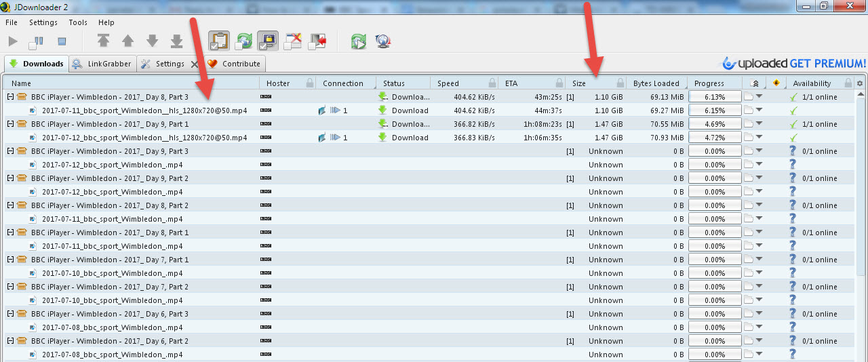This screenshot has height=362, width=868.
Task: Switch to the Downloads tab
Action: click(36, 64)
